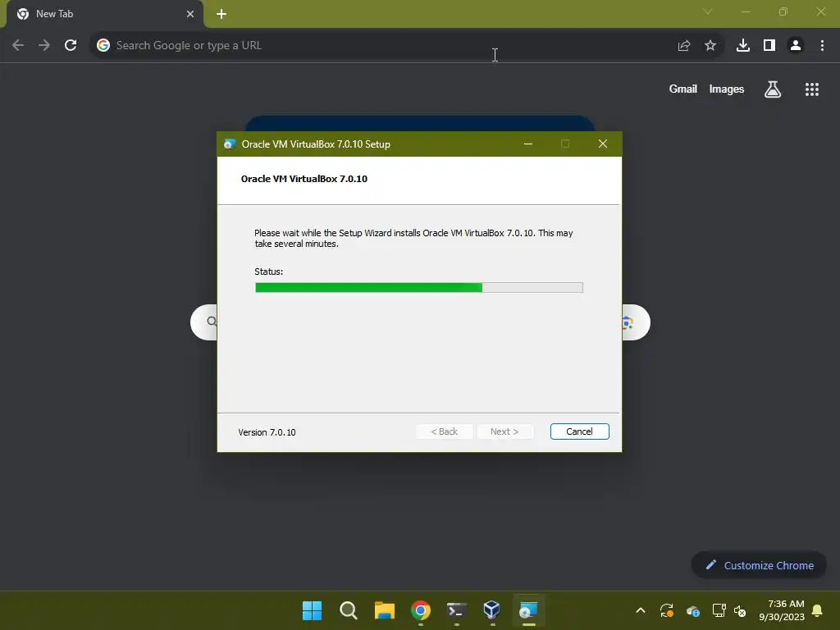The width and height of the screenshot is (840, 630).
Task: Open a new Chrome tab with plus
Action: 221,14
